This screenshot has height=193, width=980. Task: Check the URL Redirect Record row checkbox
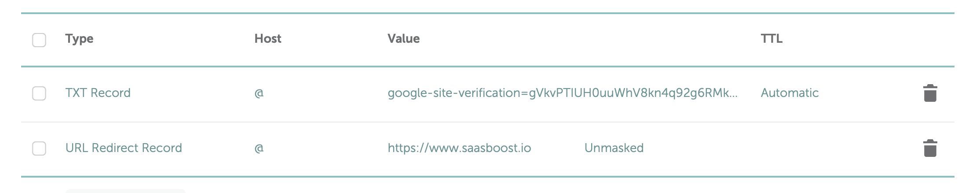coord(39,148)
